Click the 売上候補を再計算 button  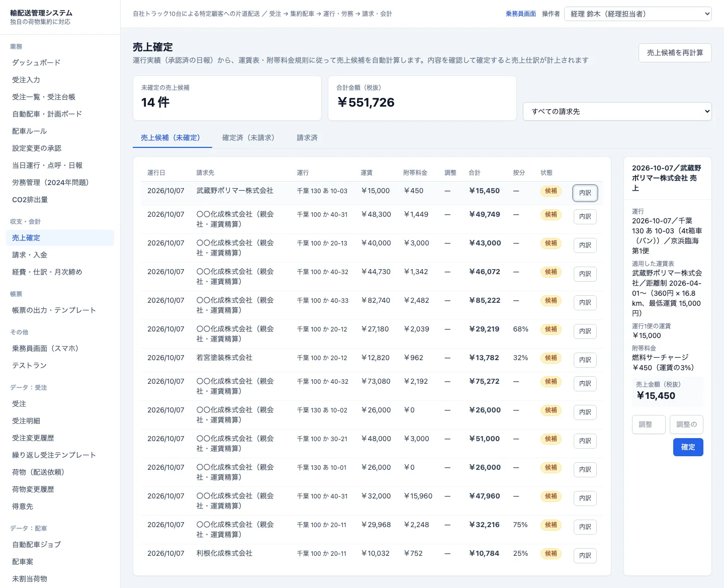point(675,53)
